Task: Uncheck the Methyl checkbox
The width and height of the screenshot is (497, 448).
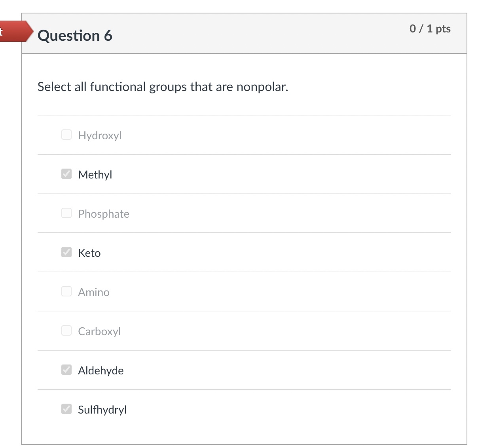Action: point(66,174)
